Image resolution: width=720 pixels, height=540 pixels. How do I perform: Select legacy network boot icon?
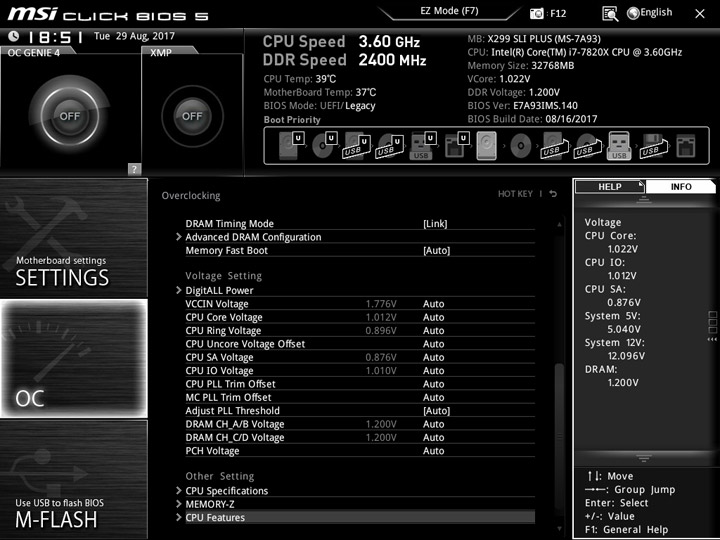click(x=686, y=146)
